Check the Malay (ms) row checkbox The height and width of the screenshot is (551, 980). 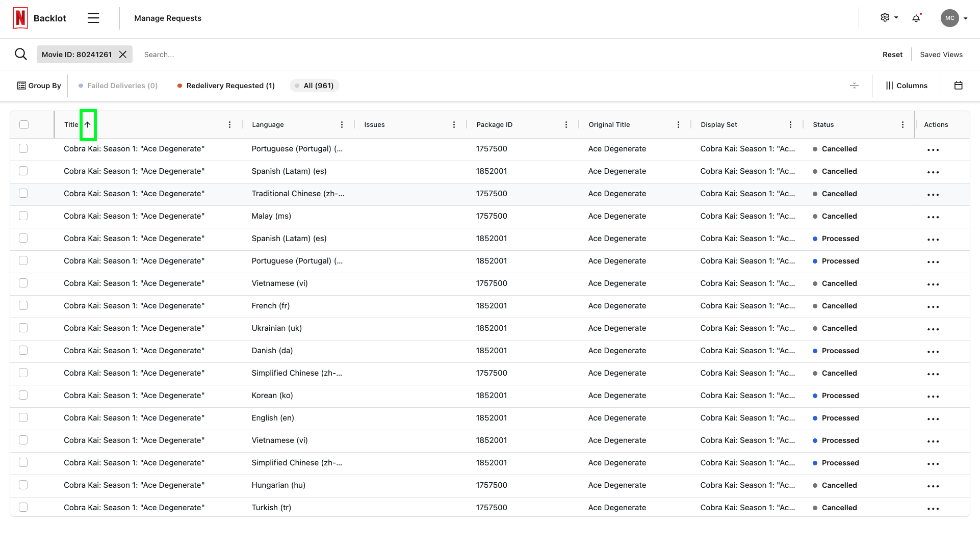[x=23, y=216]
